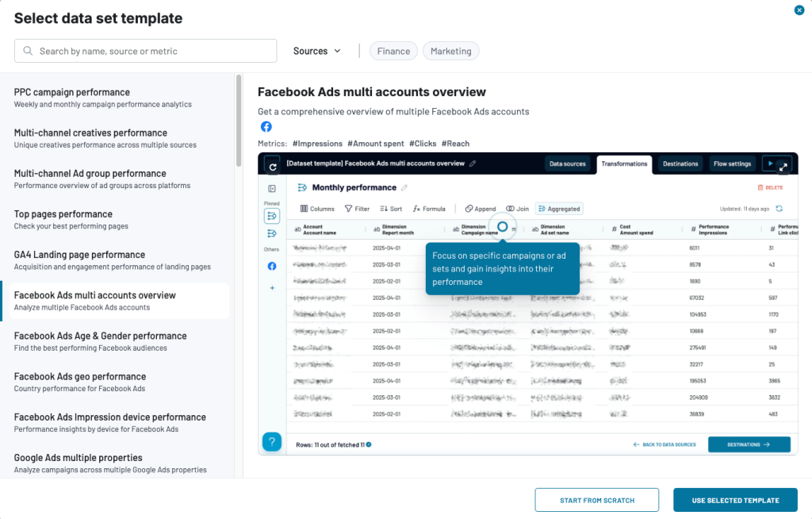Click the Facebook source icon under Others
The width and height of the screenshot is (812, 519).
pyautogui.click(x=272, y=266)
